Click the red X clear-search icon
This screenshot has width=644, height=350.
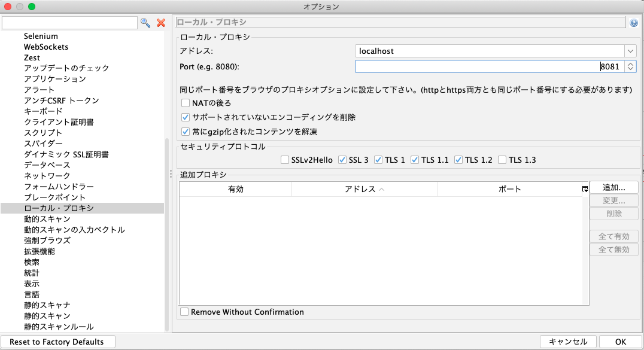161,23
